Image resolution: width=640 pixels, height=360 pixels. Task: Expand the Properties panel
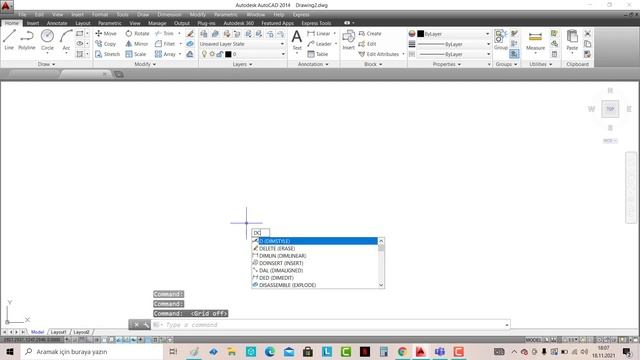click(x=447, y=64)
